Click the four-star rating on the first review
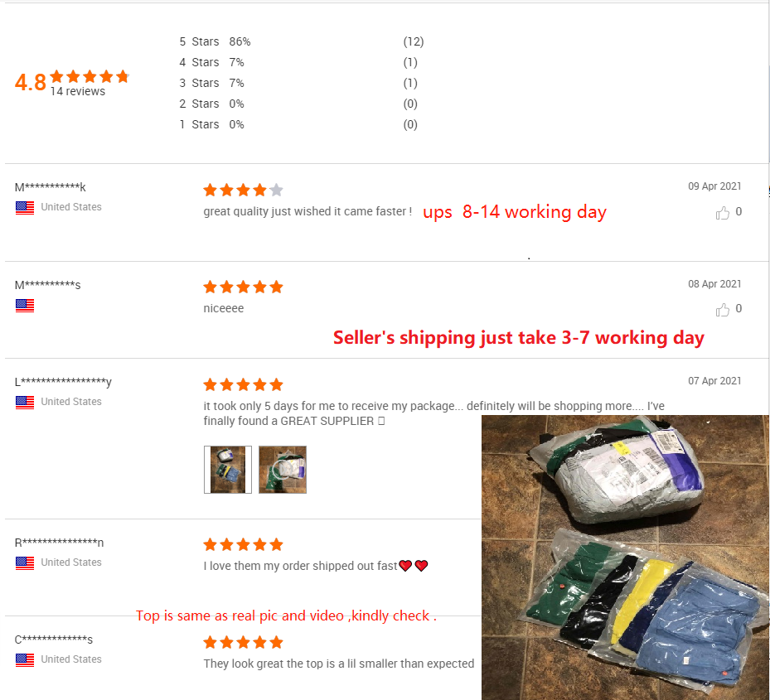 (x=243, y=191)
